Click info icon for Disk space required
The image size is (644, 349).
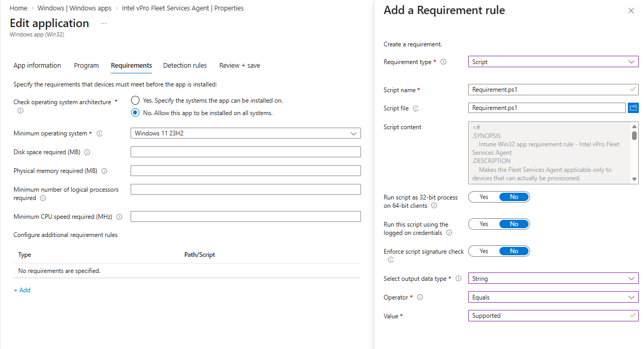87,153
